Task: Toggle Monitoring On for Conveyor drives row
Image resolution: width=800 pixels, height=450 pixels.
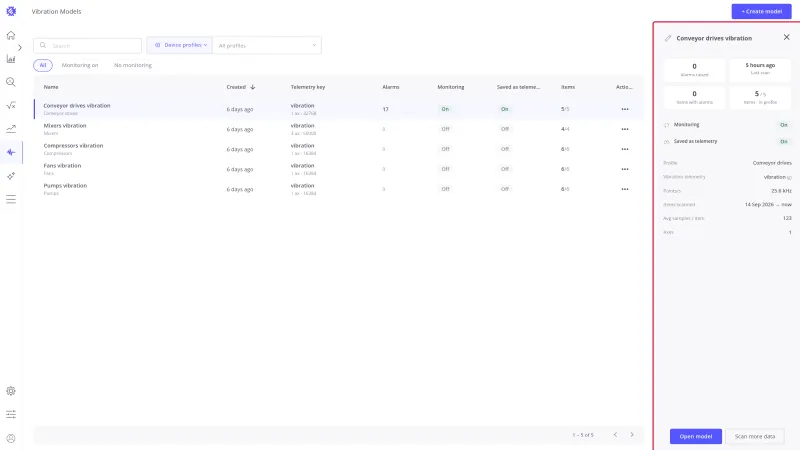Action: coord(445,109)
